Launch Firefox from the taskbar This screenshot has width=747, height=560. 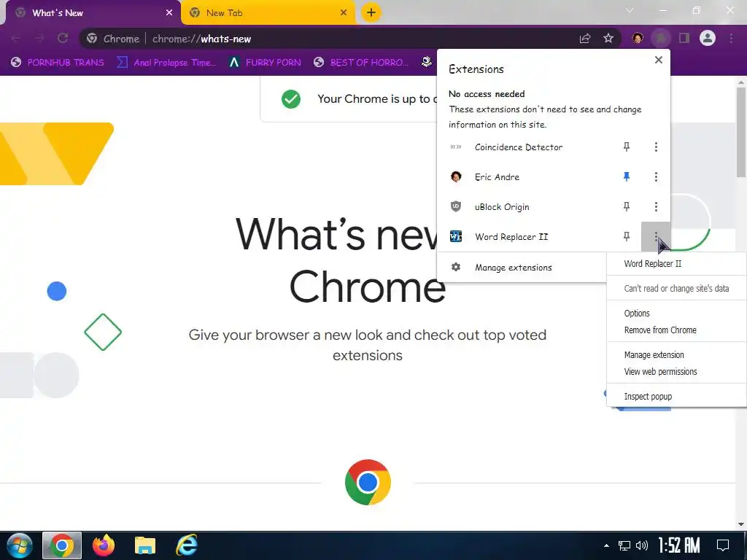pos(104,545)
